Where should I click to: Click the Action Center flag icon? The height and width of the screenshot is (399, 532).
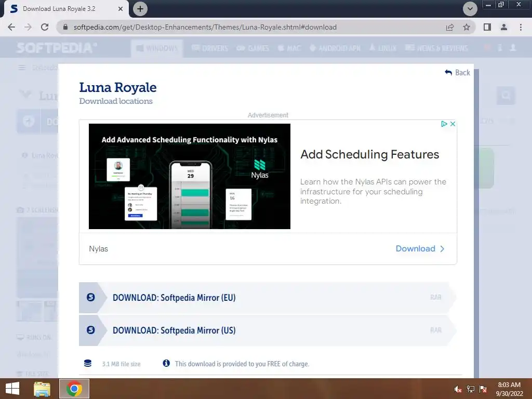point(483,389)
